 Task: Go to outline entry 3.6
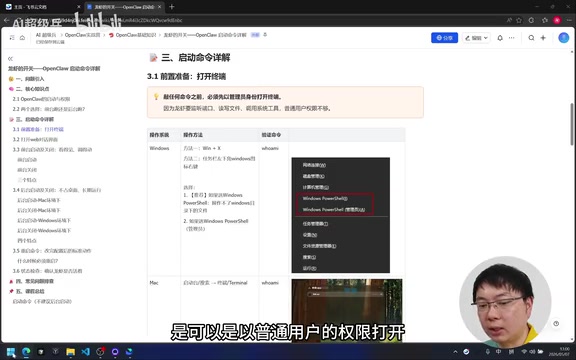[47, 271]
